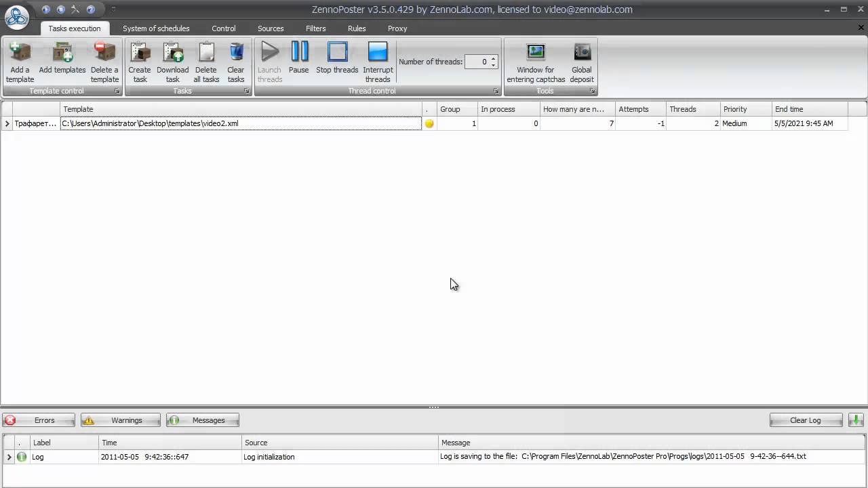Open help via the question mark icon

90,9
